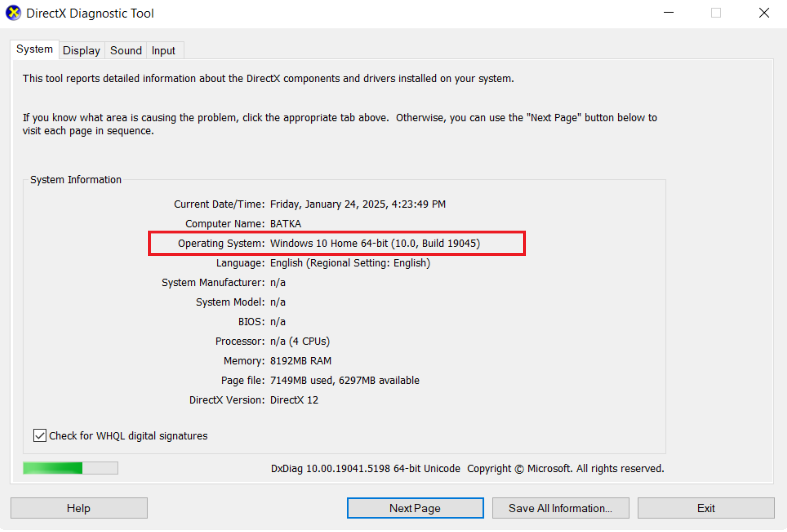Click the disabled maximize window icon
The width and height of the screenshot is (787, 532).
(716, 13)
